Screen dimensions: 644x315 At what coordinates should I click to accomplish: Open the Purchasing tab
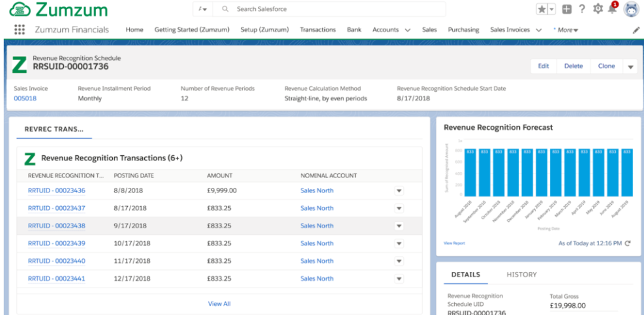click(463, 29)
